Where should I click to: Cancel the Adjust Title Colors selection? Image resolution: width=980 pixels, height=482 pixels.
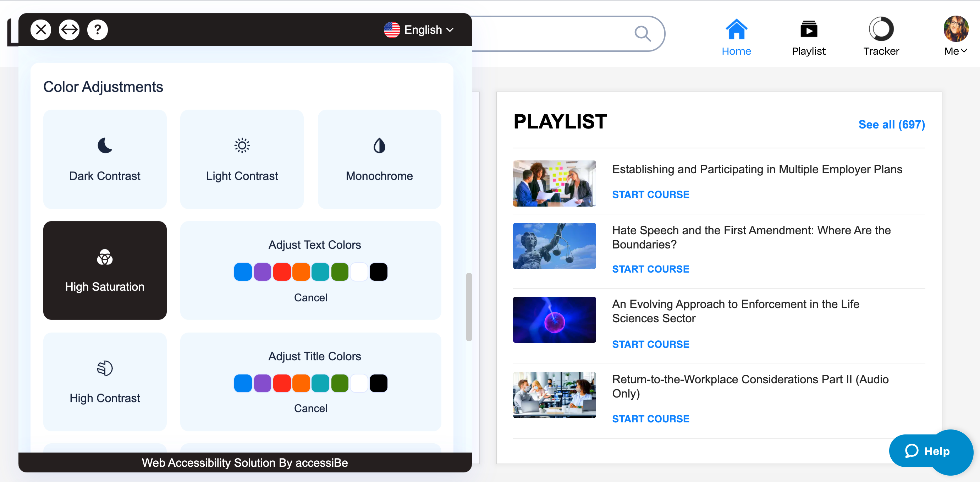click(x=310, y=408)
